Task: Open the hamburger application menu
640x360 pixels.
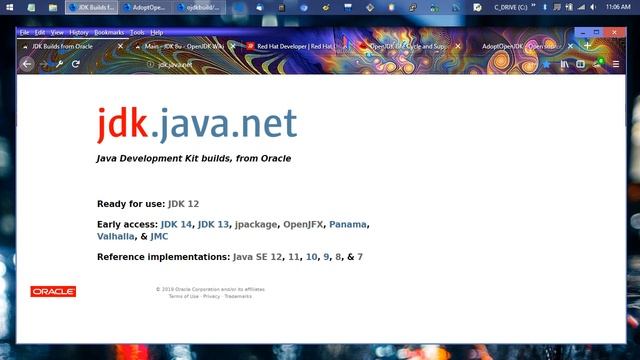Action: [616, 64]
